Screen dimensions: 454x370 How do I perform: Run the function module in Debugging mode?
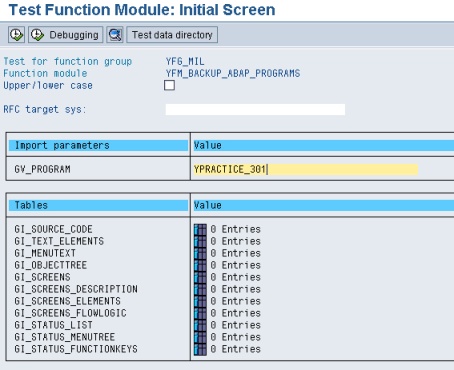[x=65, y=35]
